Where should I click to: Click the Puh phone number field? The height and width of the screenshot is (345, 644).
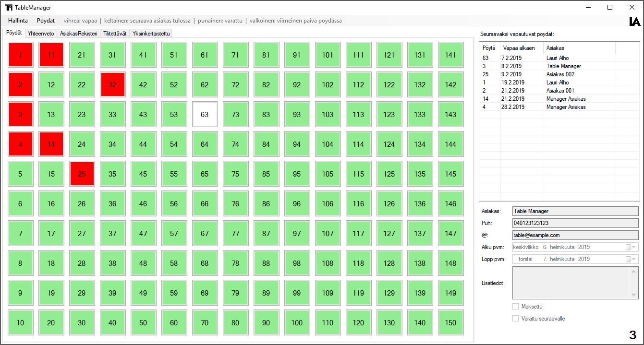(x=575, y=223)
